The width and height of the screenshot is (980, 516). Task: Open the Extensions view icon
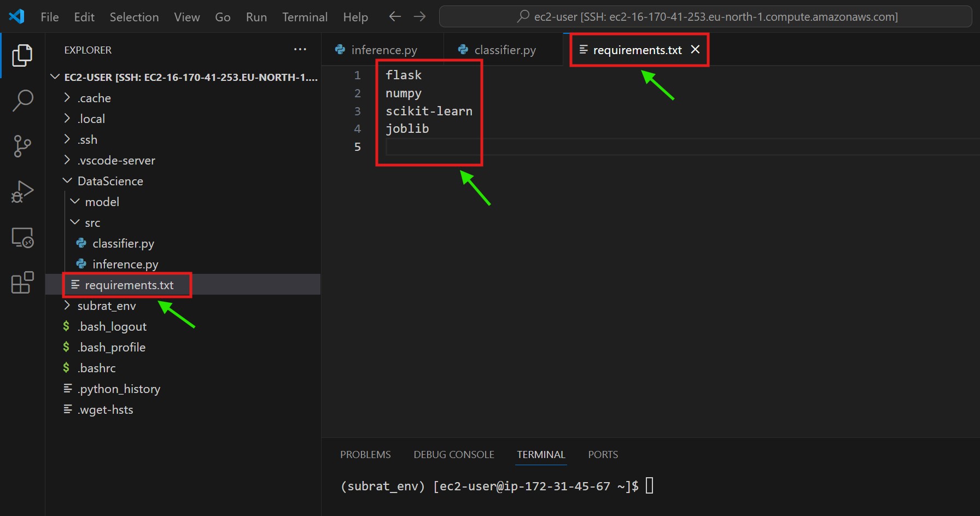coord(22,283)
